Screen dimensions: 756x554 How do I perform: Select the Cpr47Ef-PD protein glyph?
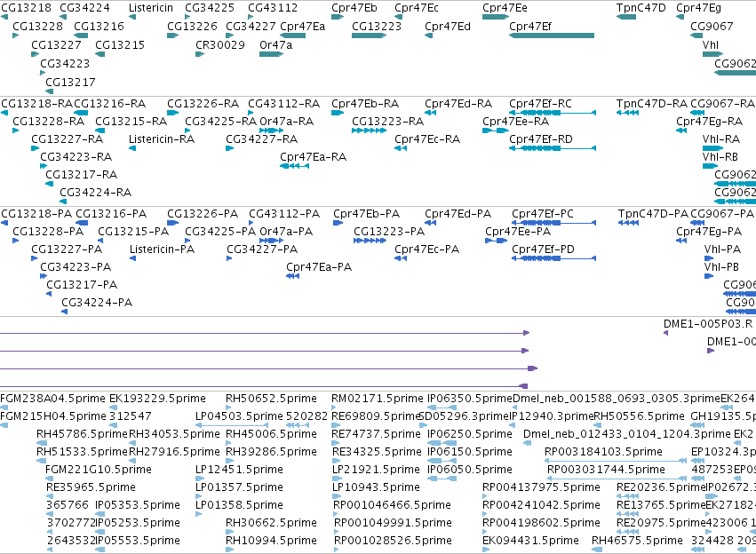point(554,258)
